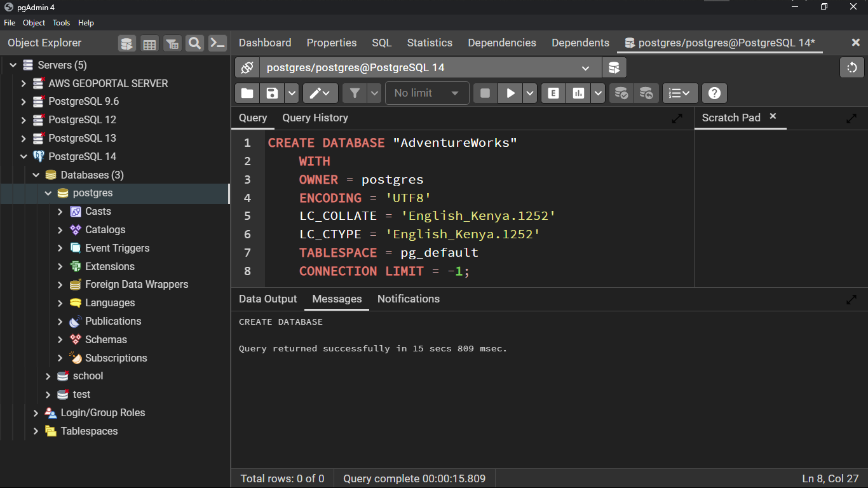This screenshot has height=488, width=868.
Task: Switch to the Query History tab
Action: 315,118
